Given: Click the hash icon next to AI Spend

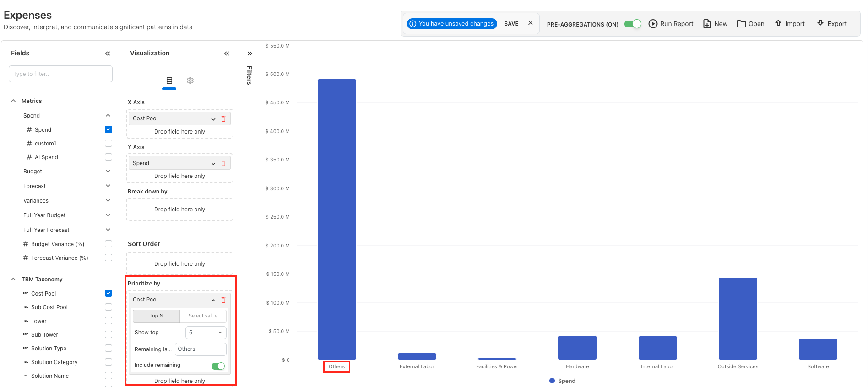Looking at the screenshot, I should [29, 157].
